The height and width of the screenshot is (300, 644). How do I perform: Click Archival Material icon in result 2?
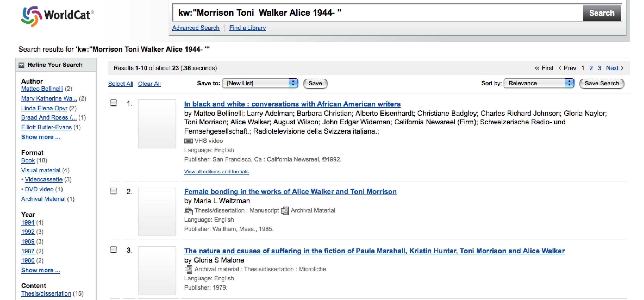tap(285, 211)
